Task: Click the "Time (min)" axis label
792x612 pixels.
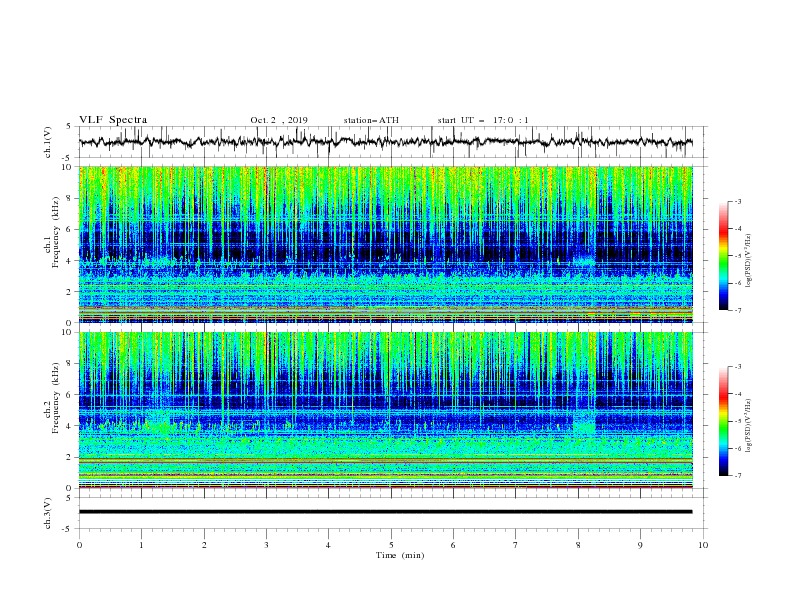Action: pos(400,555)
